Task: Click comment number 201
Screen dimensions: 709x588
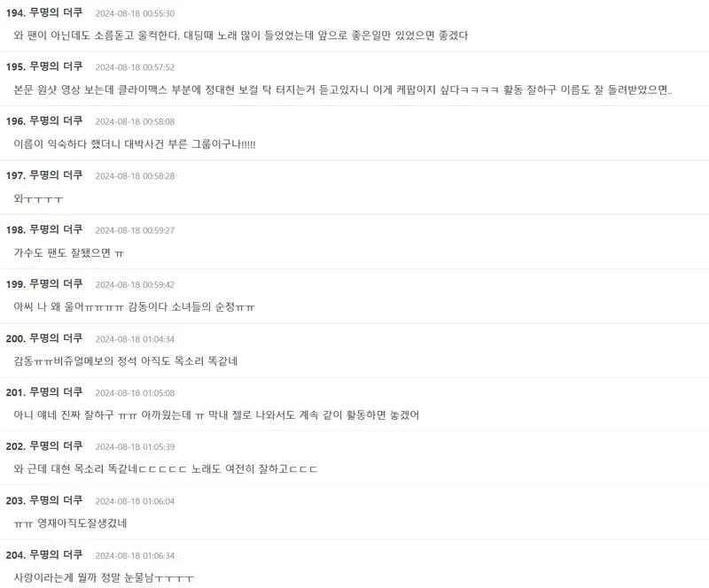Action: coord(15,392)
